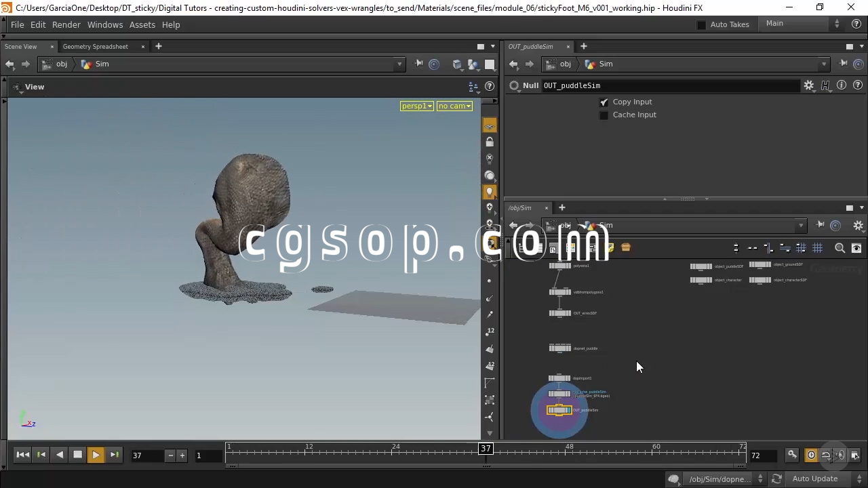Open the Edit menu
This screenshot has height=488, width=868.
pos(38,24)
